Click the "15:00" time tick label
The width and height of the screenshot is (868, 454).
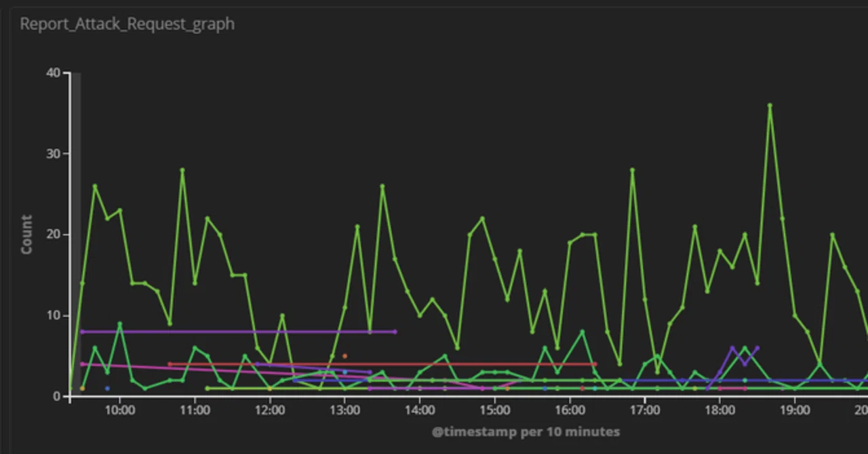[494, 410]
